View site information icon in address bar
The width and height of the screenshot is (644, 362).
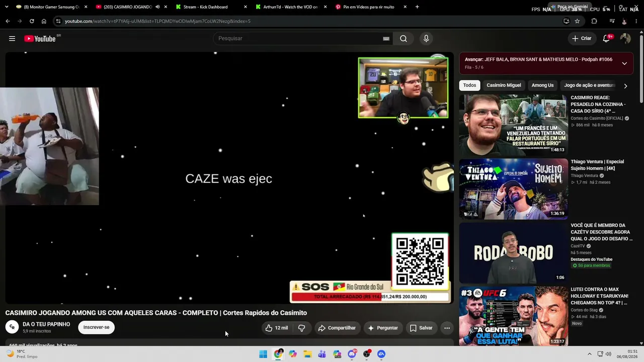58,21
